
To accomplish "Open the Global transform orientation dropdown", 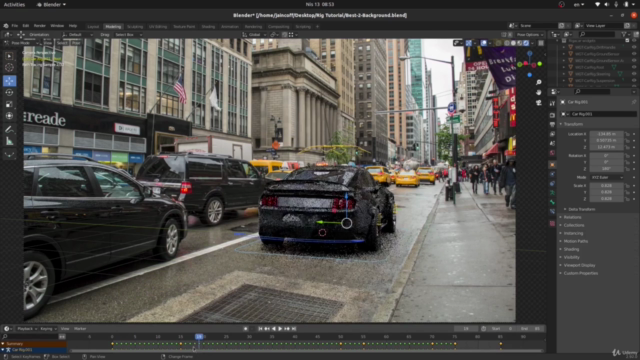I will click(x=254, y=35).
